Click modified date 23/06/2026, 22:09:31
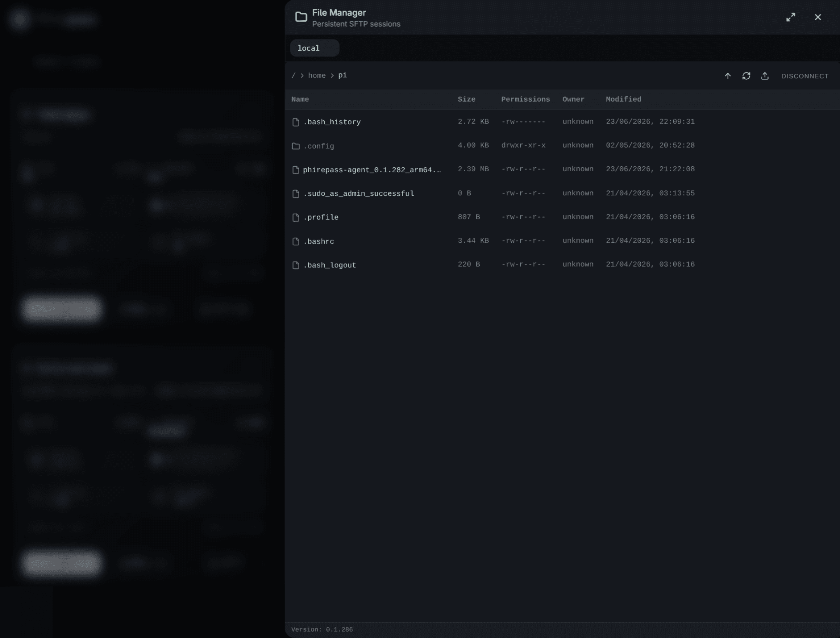Image resolution: width=840 pixels, height=638 pixels. pos(650,122)
